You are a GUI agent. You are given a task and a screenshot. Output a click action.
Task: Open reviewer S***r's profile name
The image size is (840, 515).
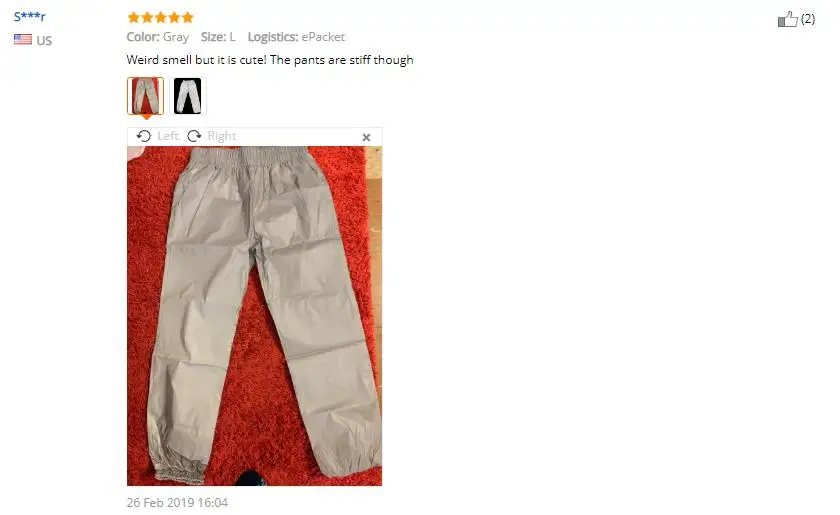(x=29, y=17)
